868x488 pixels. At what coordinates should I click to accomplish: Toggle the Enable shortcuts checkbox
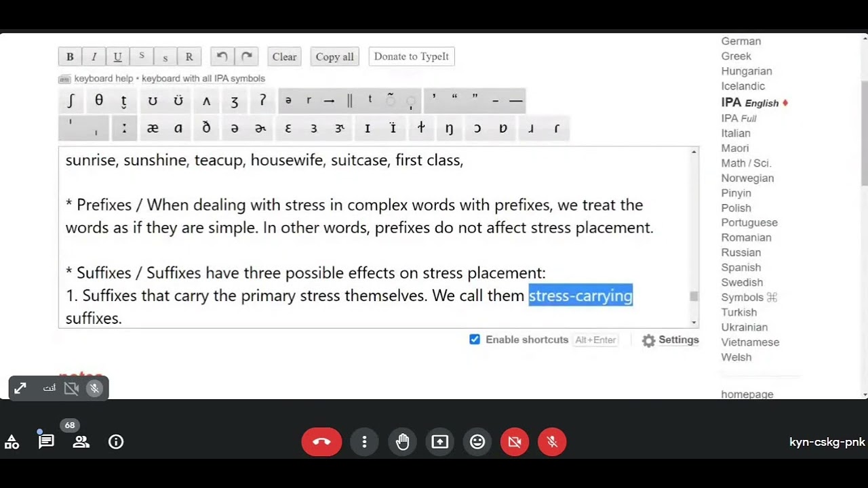[x=475, y=340]
